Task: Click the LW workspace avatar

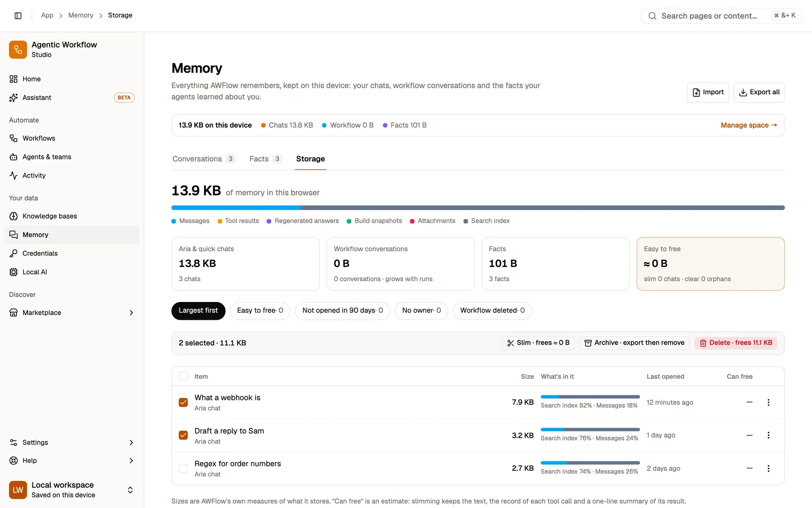Action: tap(18, 490)
